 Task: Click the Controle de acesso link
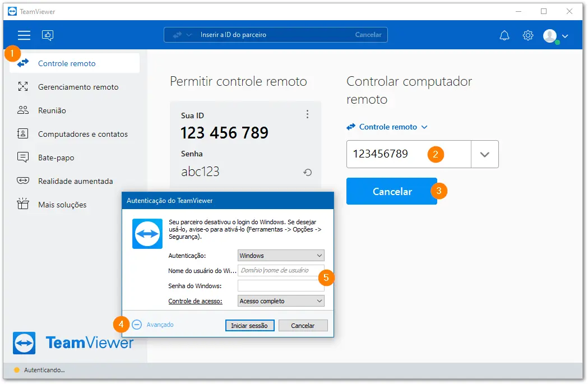196,301
